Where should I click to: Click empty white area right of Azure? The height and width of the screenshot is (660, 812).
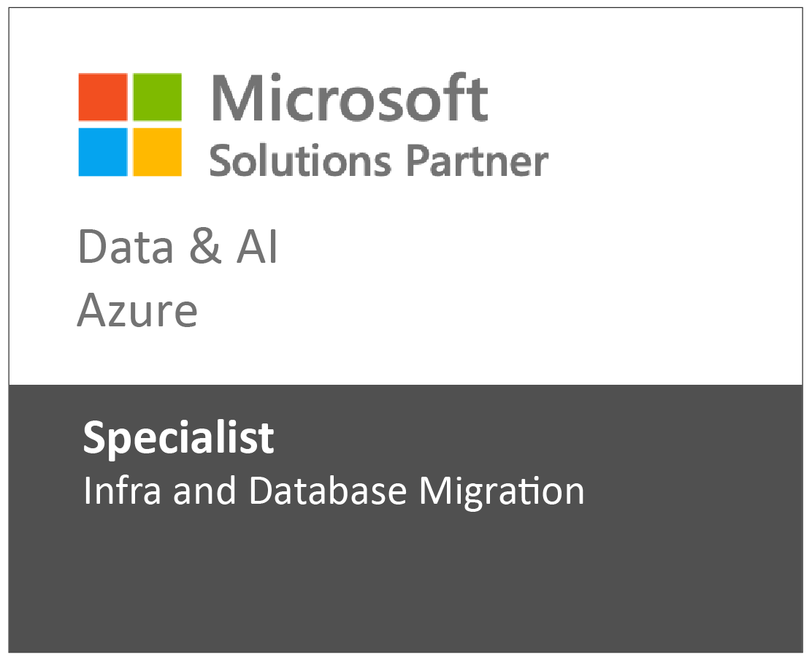tap(497, 310)
